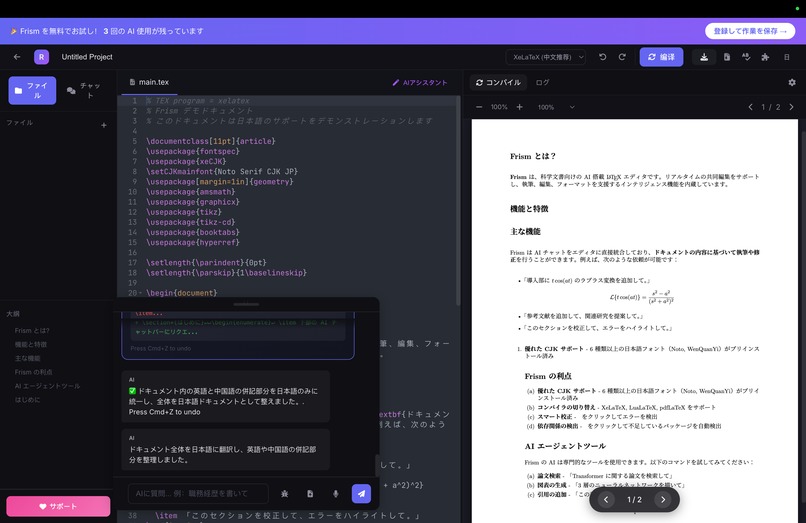Click the layout icon at toolbar far right
Viewport: 806px width, 523px height.
[786, 57]
